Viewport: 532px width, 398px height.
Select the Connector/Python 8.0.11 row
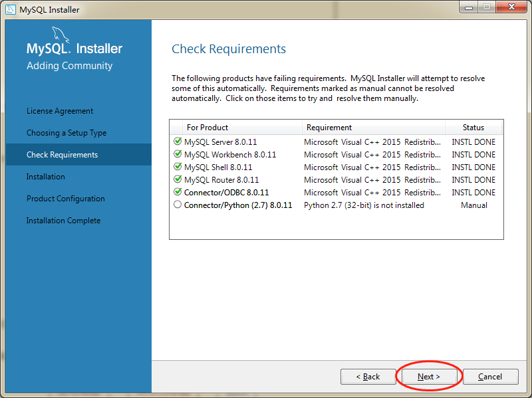click(234, 205)
